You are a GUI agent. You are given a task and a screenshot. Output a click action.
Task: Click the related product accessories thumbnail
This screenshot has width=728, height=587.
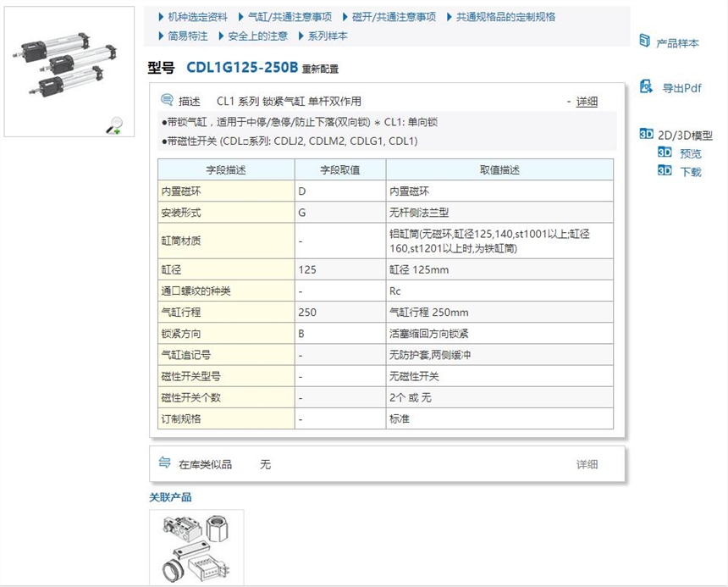pos(196,546)
